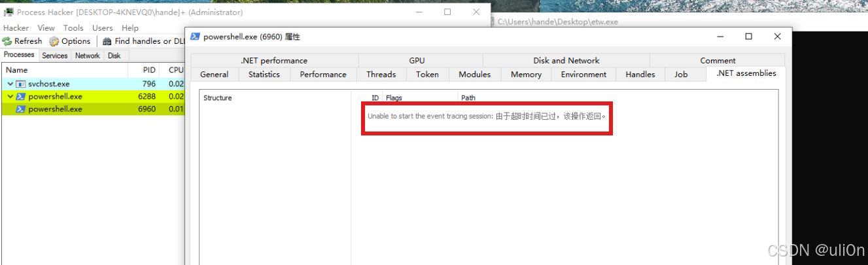Open Options via gear icon
This screenshot has height=265, width=868.
(54, 41)
